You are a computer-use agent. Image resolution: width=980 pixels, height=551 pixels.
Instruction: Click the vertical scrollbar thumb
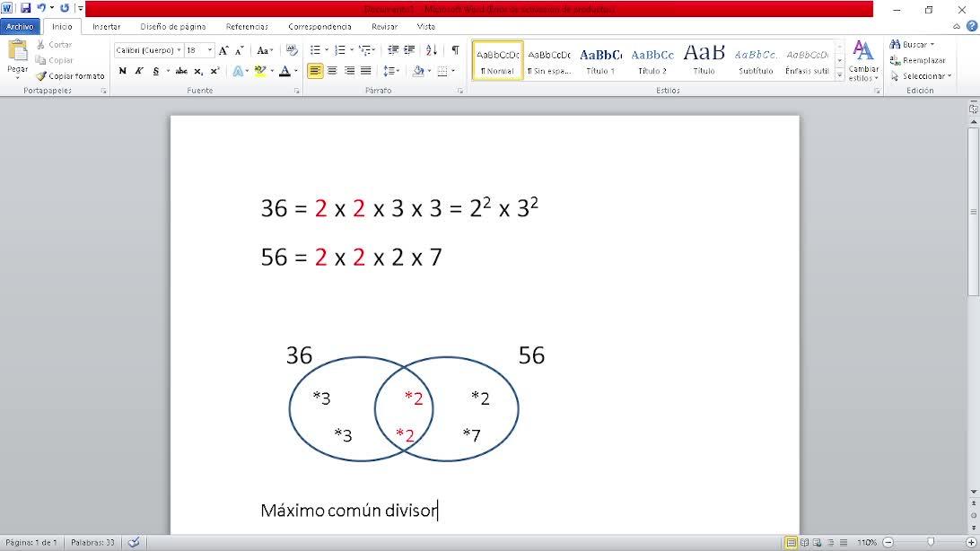[x=973, y=213]
